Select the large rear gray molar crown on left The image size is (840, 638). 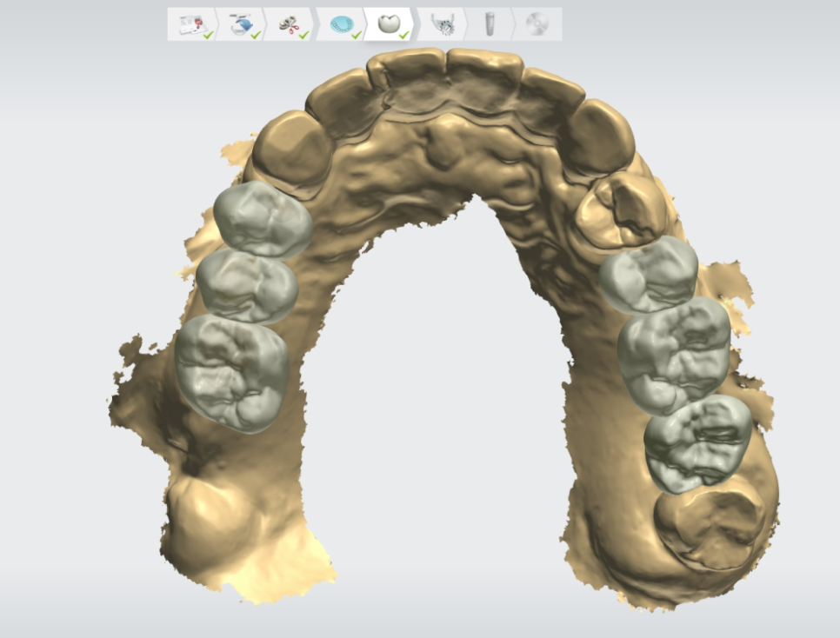tap(232, 371)
